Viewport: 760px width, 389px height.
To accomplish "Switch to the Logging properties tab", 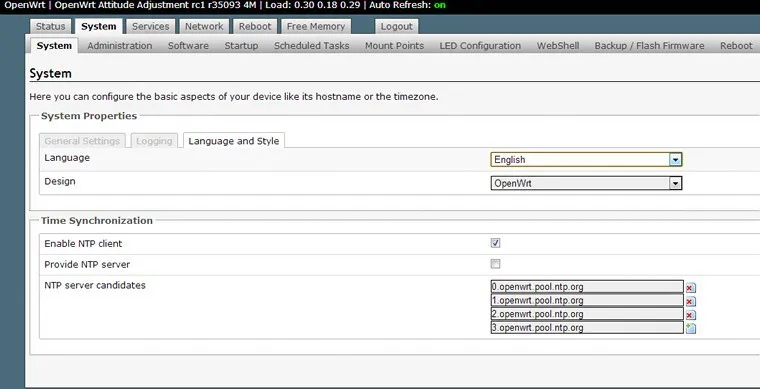I will pyautogui.click(x=154, y=141).
